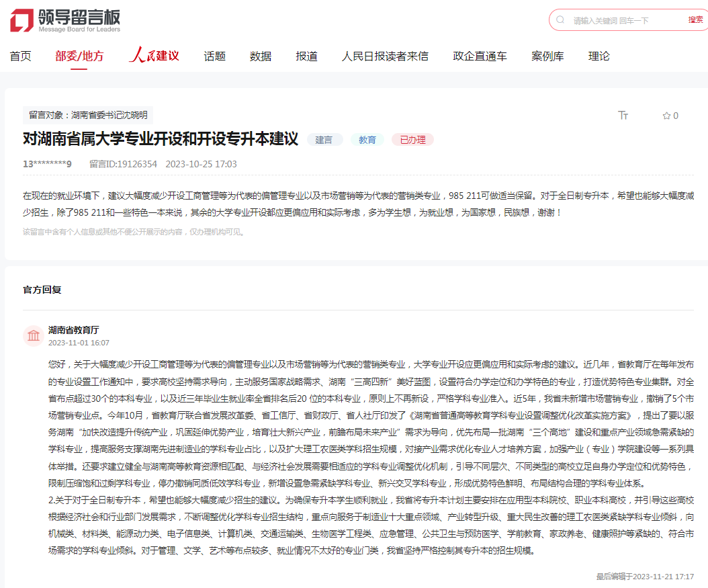Open the 话题 navigation item
This screenshot has width=708, height=588.
(x=215, y=56)
